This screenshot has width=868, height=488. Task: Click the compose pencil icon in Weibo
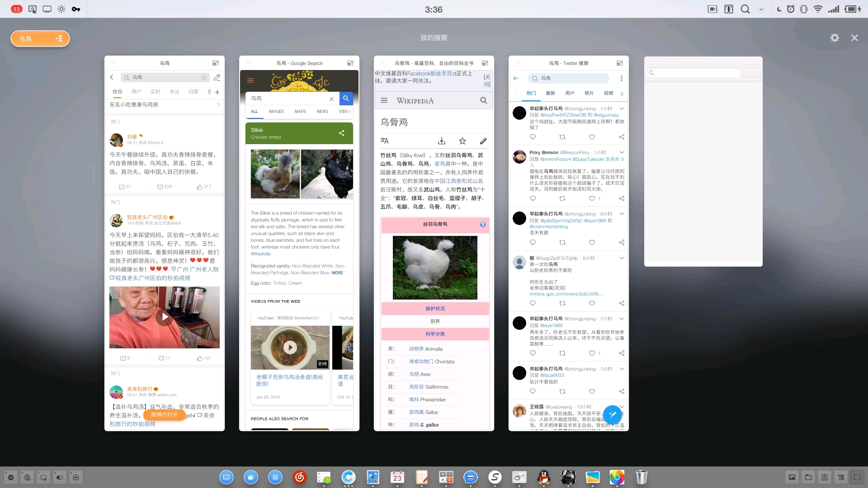[217, 78]
